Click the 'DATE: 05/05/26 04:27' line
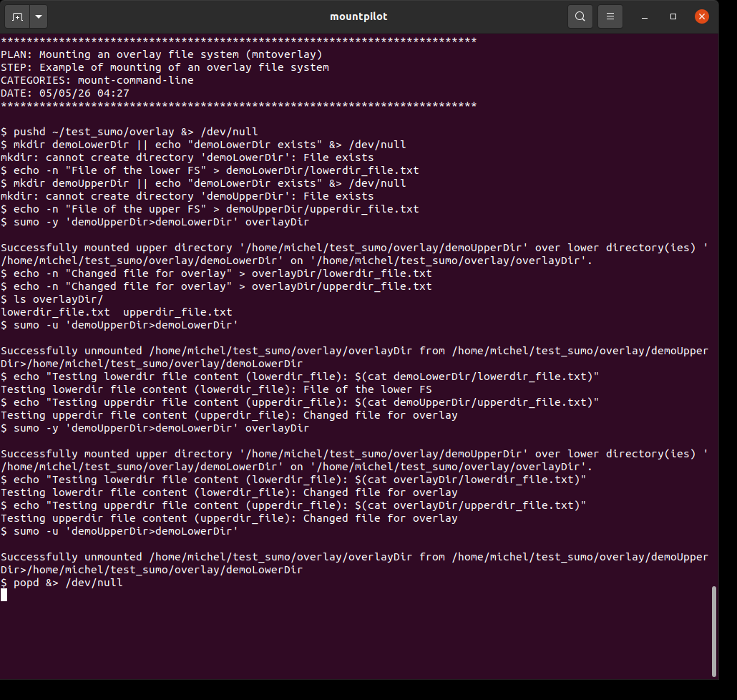Image resolution: width=737 pixels, height=700 pixels. click(x=65, y=93)
